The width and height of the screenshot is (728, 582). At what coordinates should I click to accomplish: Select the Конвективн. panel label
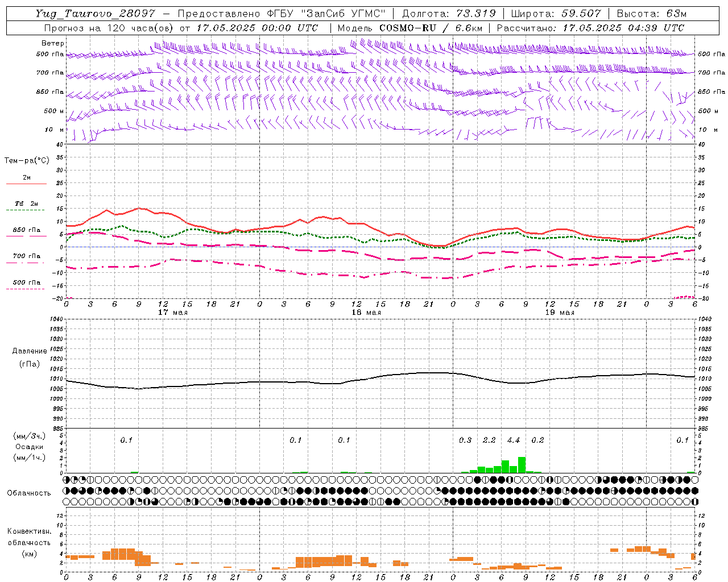point(30,531)
